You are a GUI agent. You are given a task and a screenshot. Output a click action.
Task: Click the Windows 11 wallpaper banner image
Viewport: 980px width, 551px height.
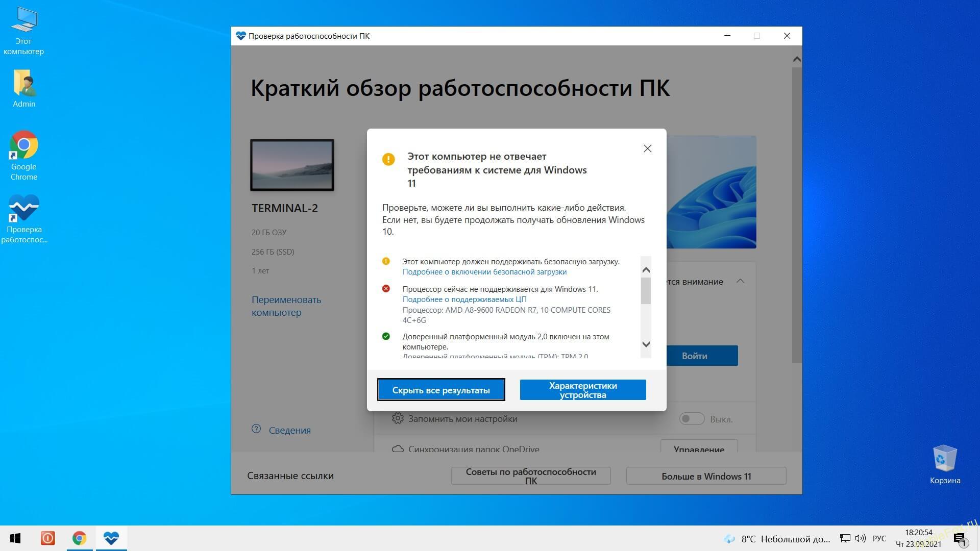coord(711,192)
